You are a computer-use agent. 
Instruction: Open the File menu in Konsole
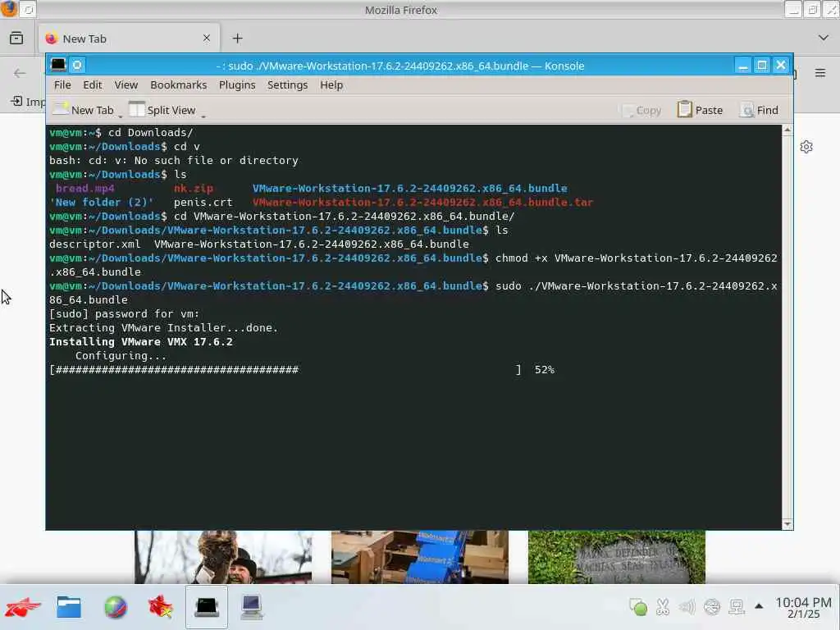tap(62, 84)
